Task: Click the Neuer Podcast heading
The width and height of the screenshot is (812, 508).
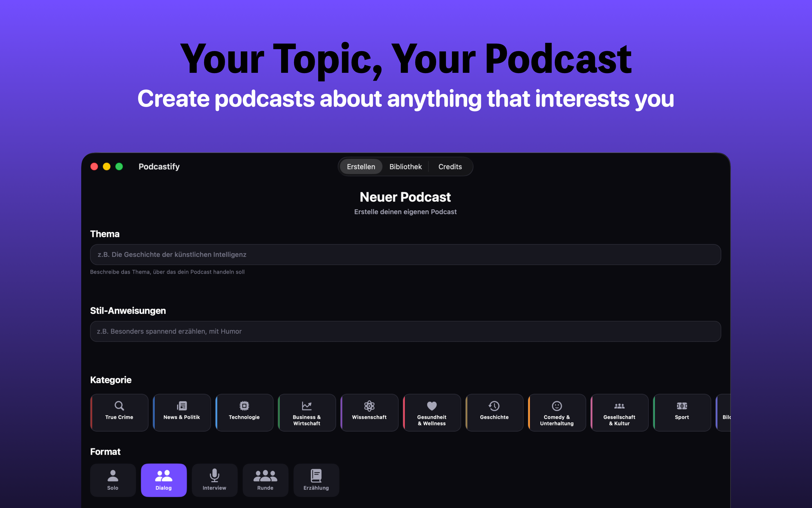Action: [405, 197]
